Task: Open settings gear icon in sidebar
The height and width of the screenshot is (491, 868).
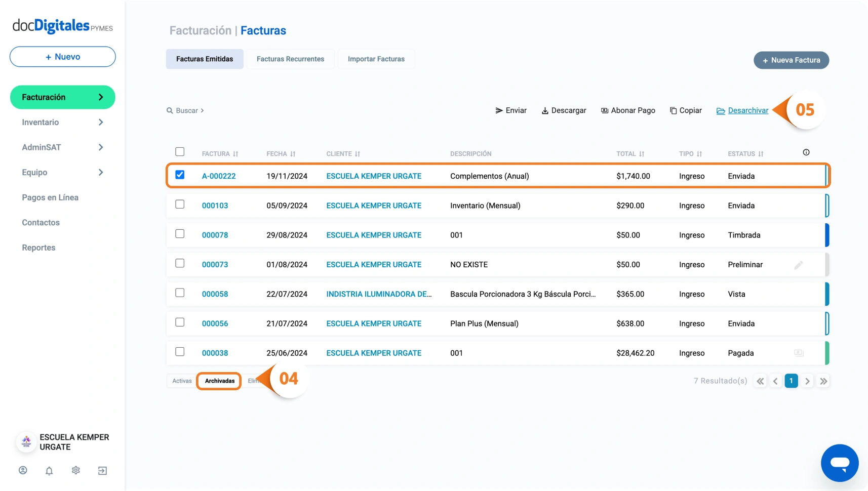Action: click(76, 470)
